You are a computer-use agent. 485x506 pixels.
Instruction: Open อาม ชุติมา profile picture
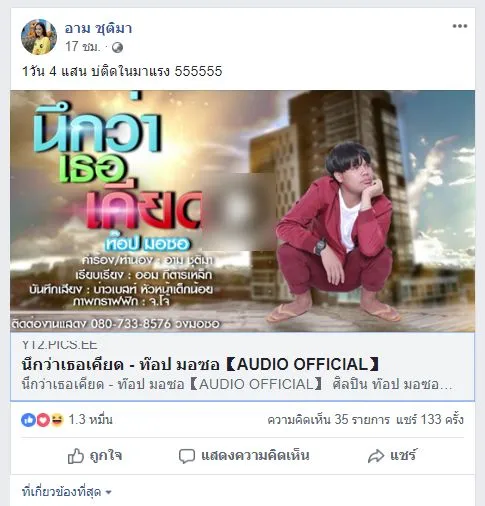pos(39,37)
